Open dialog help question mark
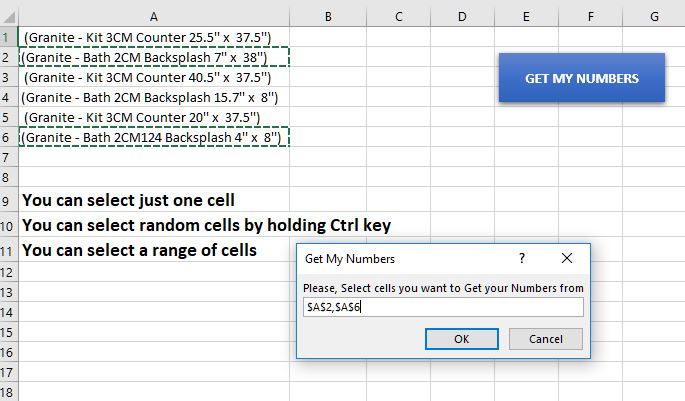 [522, 258]
